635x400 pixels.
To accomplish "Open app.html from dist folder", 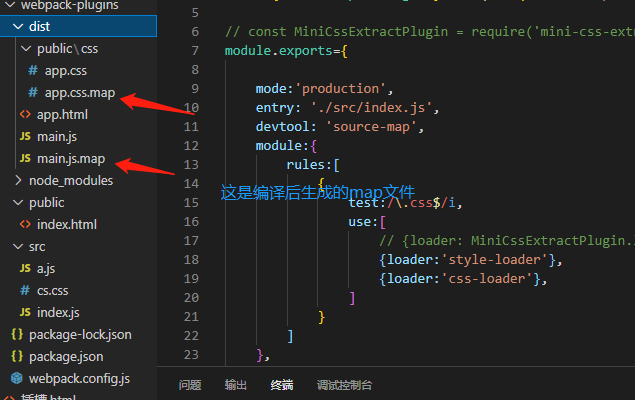I will tap(62, 115).
